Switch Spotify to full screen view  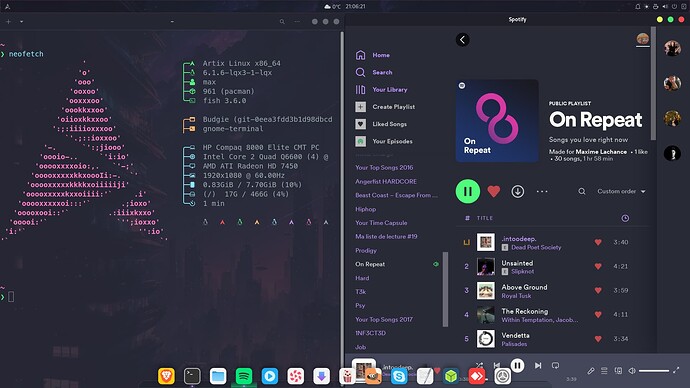[676, 371]
